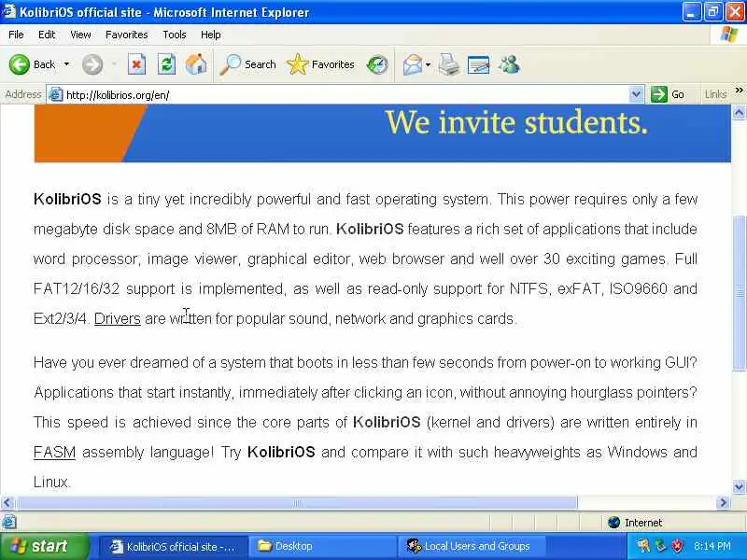This screenshot has width=747, height=560.
Task: Open the Messenger people icon
Action: tap(509, 64)
